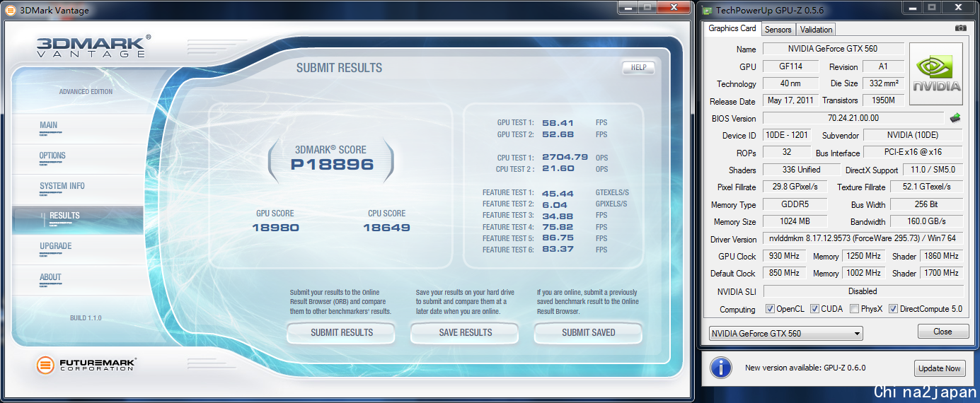980x403 pixels.
Task: Click the Bus Width 256 Bit value
Action: point(926,204)
